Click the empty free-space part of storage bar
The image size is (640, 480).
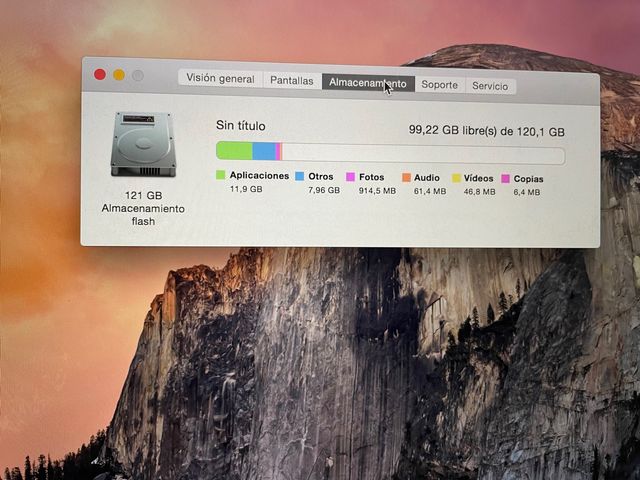424,154
